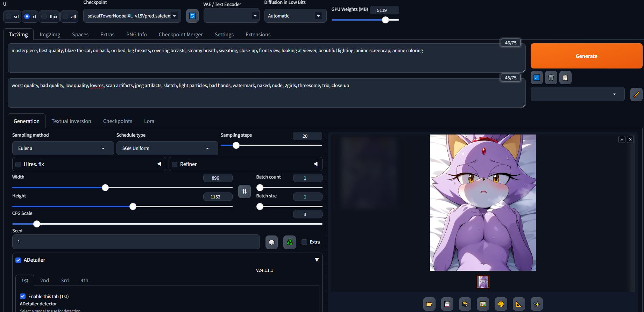Toggle the ADetailer checkbox

18,260
